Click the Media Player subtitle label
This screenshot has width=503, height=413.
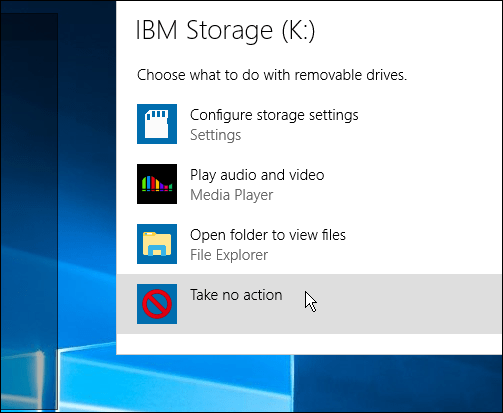click(232, 195)
